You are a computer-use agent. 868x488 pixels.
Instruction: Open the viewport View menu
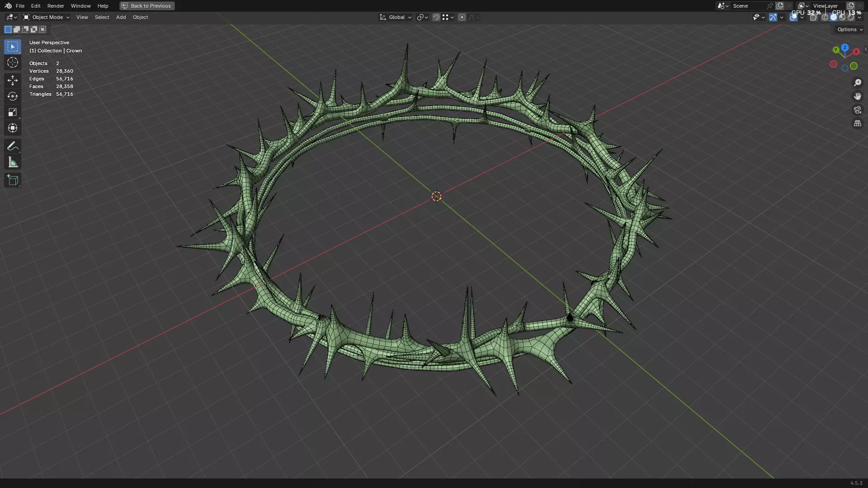(x=82, y=17)
